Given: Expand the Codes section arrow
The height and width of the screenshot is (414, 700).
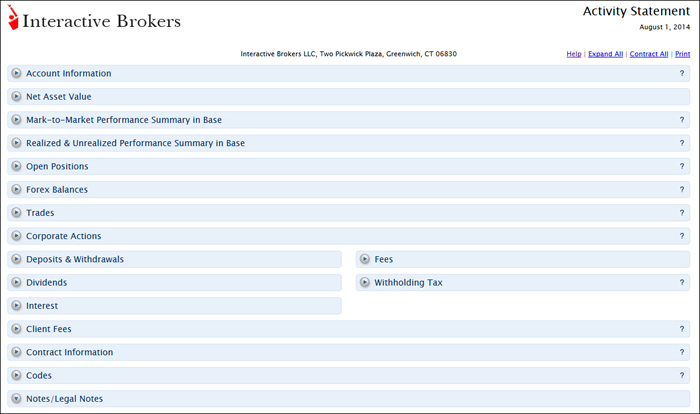Looking at the screenshot, I should pos(16,375).
